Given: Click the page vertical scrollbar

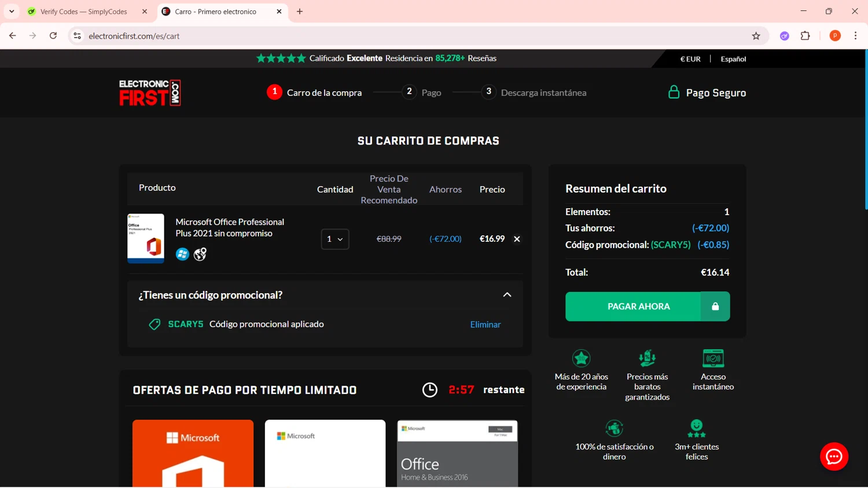Looking at the screenshot, I should click(866, 129).
